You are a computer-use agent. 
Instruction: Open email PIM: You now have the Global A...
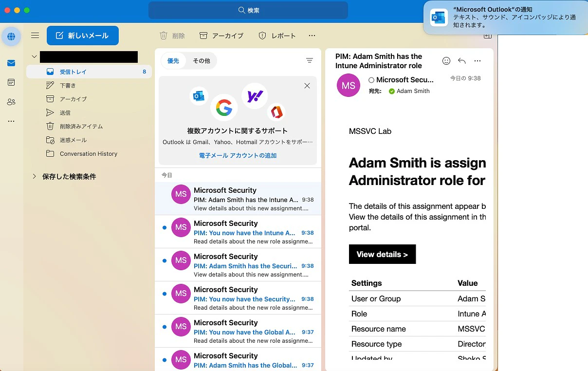(238, 331)
